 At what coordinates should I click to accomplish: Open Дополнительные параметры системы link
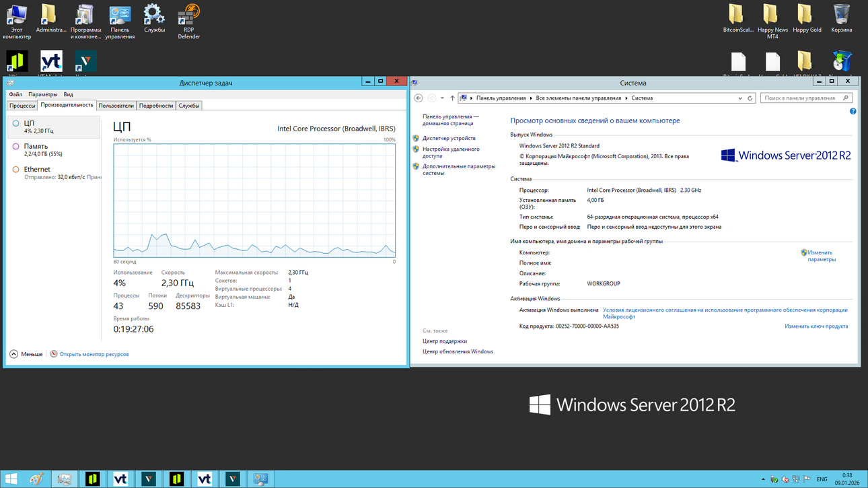(459, 170)
